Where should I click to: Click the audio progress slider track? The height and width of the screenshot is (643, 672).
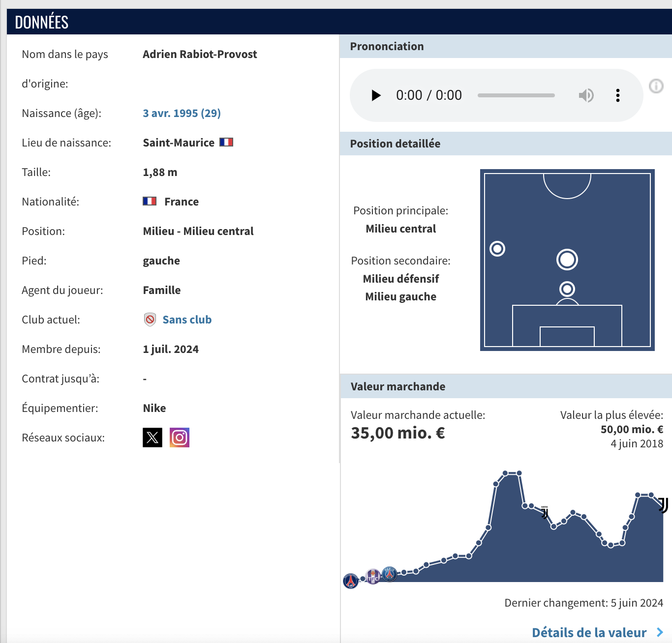(516, 95)
